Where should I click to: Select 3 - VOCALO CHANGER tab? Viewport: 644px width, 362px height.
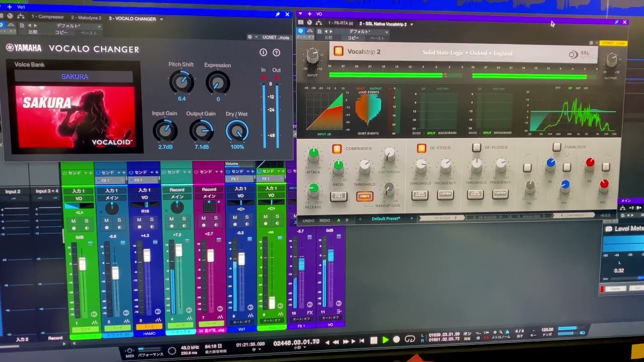pyautogui.click(x=132, y=19)
